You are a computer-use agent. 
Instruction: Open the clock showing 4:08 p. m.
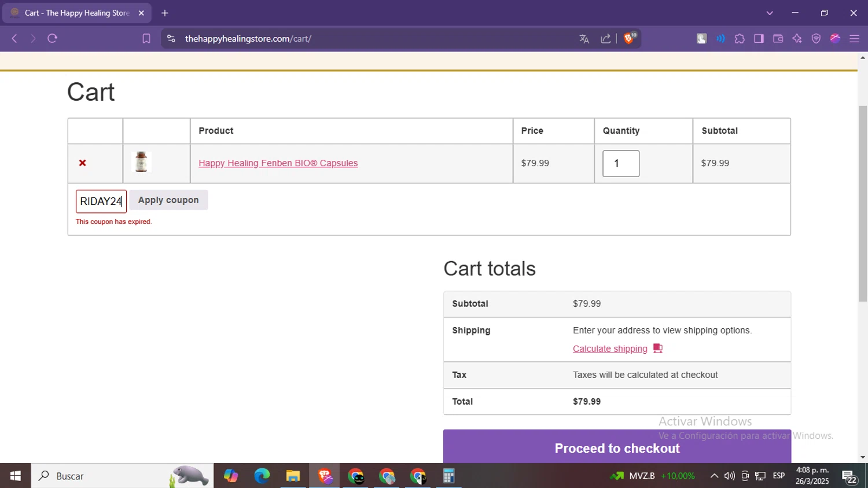click(812, 476)
